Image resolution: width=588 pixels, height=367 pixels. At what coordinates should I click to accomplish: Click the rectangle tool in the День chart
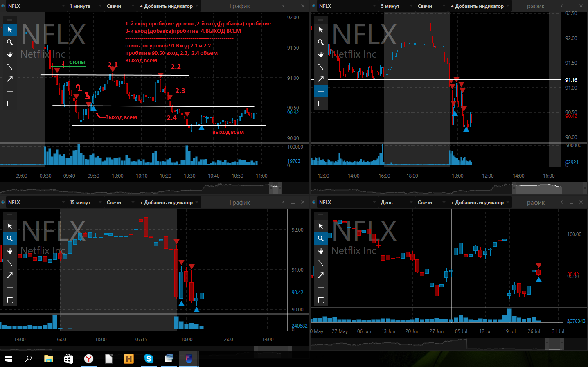coord(321,300)
